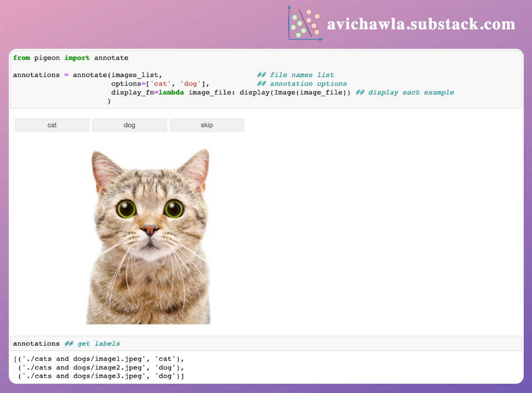
Task: Click the '## file names list' comment
Action: [x=295, y=75]
